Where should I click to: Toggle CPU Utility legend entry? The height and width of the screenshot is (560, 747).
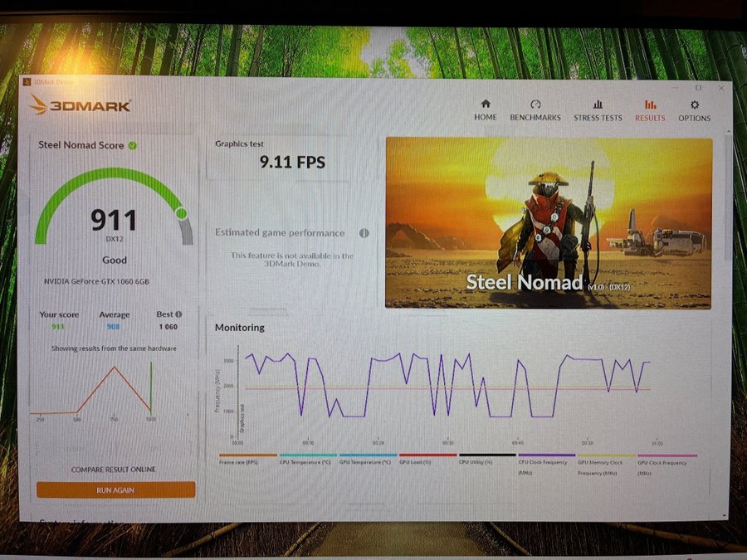coord(487,460)
